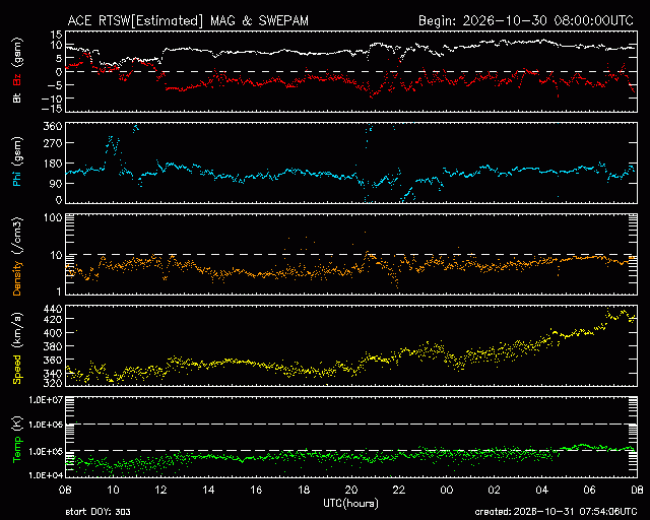
Task: Click 'UTC(hours)' x-axis caption
Action: pos(351,503)
